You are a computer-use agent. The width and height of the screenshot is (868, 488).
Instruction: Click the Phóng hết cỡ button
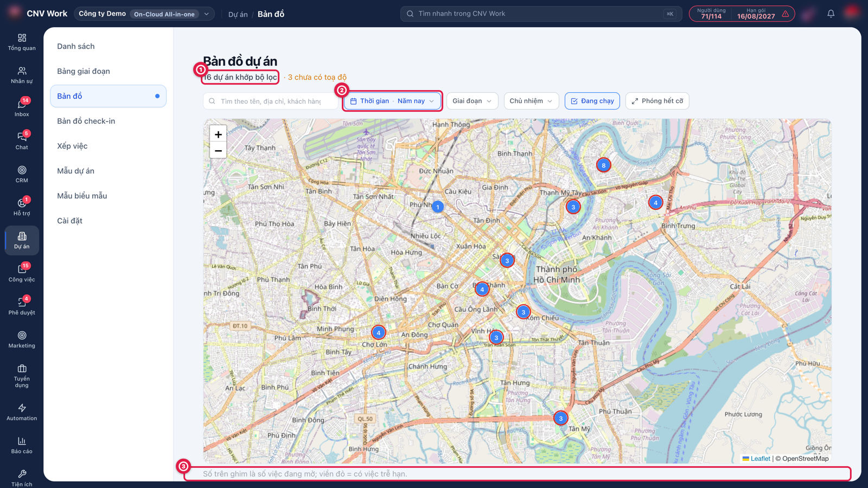[x=657, y=101]
